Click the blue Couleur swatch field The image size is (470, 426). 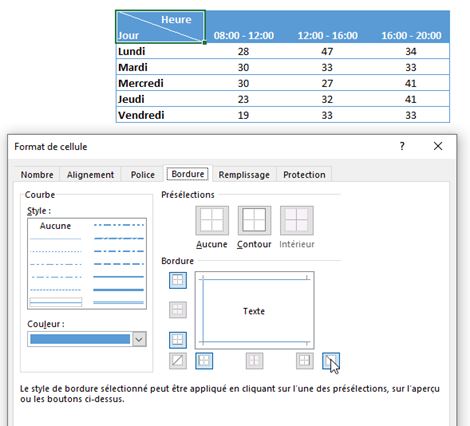tap(80, 339)
